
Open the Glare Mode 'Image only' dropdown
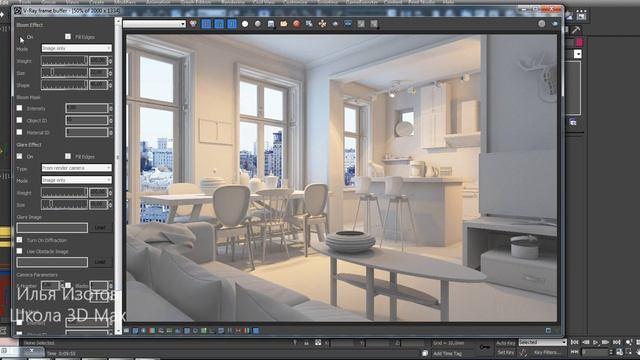coord(76,180)
